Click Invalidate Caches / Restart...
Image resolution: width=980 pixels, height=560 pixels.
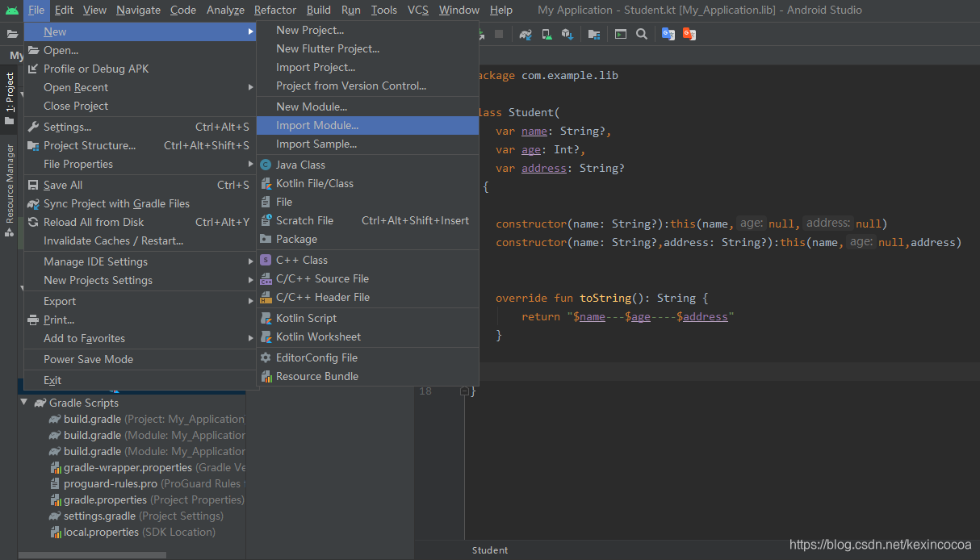pyautogui.click(x=140, y=240)
